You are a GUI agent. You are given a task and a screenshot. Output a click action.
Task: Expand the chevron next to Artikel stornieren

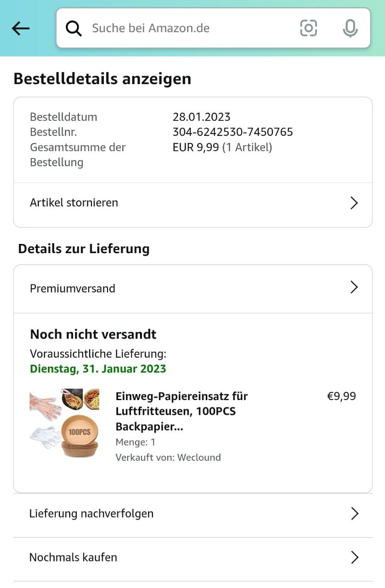point(354,203)
